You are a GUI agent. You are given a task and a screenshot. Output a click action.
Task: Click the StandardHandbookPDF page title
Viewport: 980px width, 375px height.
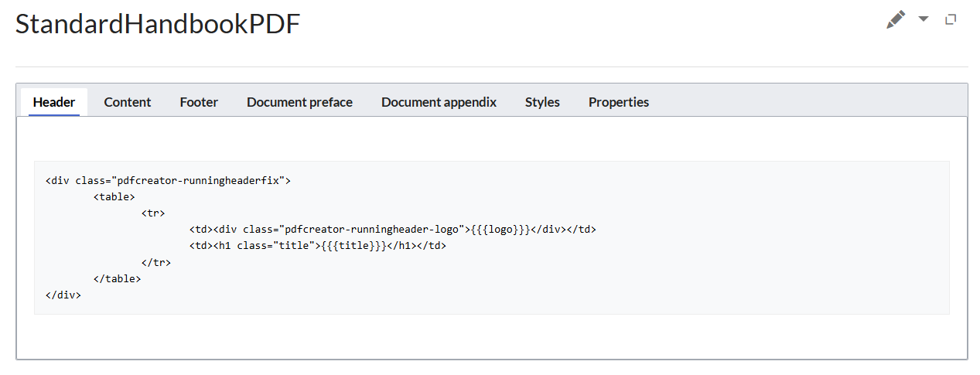pos(158,24)
